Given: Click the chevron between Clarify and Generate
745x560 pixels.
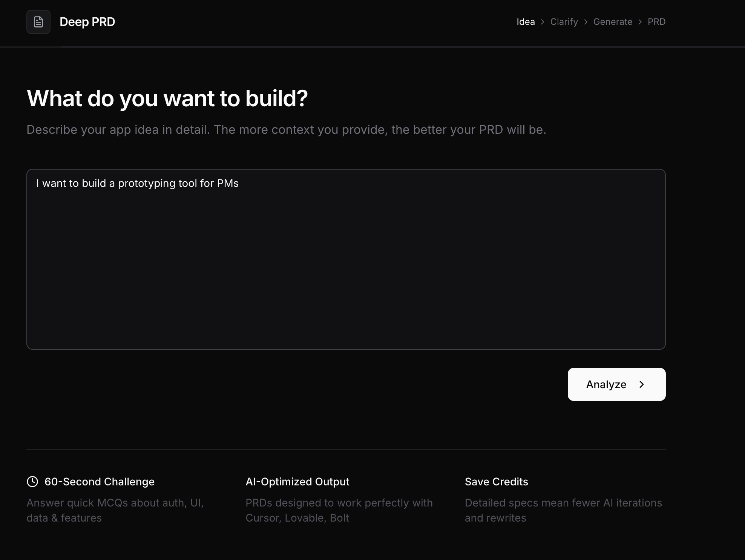Looking at the screenshot, I should coord(586,22).
